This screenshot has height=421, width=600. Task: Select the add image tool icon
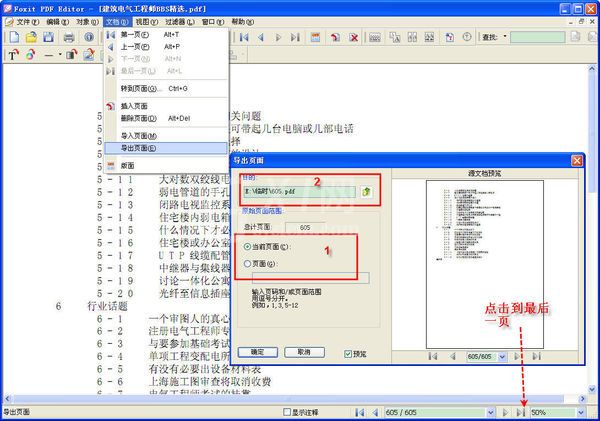tap(89, 55)
